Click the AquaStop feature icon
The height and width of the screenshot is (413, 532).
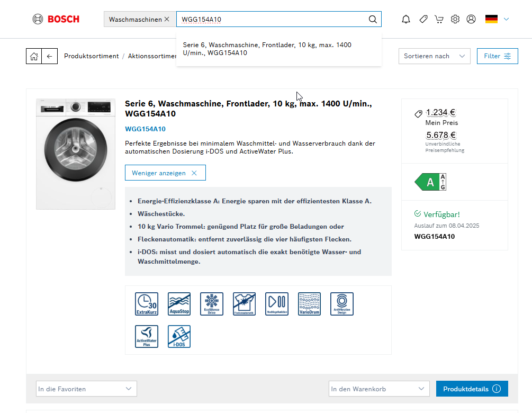[179, 303]
